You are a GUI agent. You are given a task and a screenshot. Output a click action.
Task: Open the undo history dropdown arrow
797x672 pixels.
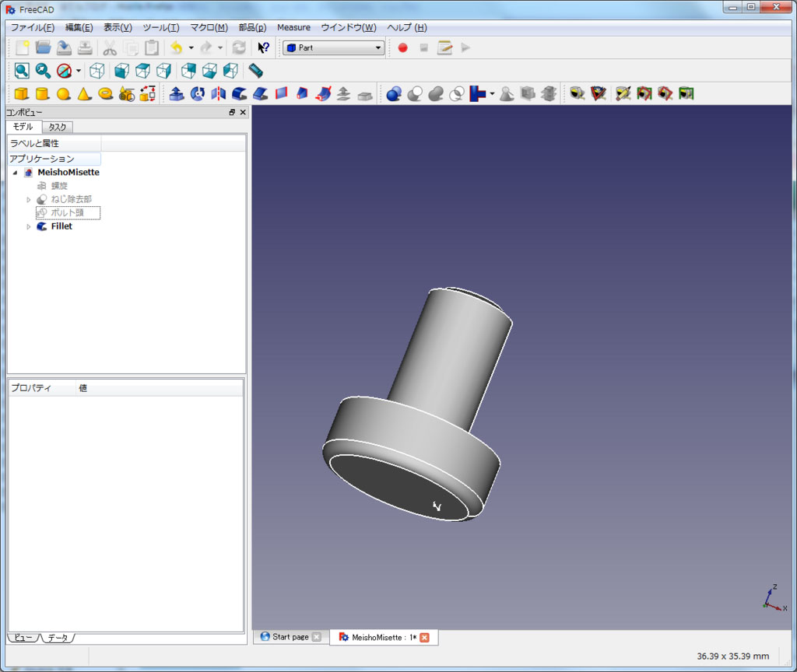[191, 47]
